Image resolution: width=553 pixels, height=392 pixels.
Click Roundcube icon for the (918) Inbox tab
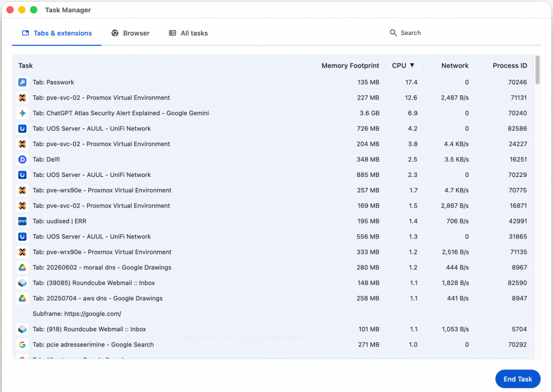pos(22,329)
